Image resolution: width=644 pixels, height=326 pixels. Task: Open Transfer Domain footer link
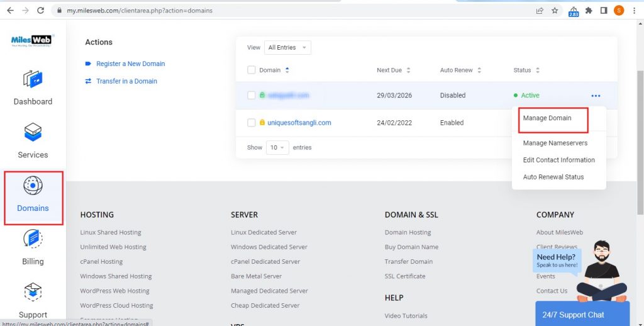point(409,261)
